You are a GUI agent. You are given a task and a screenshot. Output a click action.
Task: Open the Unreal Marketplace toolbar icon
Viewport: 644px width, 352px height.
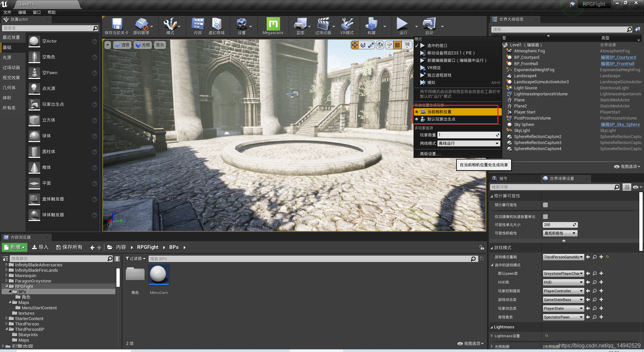[217, 26]
